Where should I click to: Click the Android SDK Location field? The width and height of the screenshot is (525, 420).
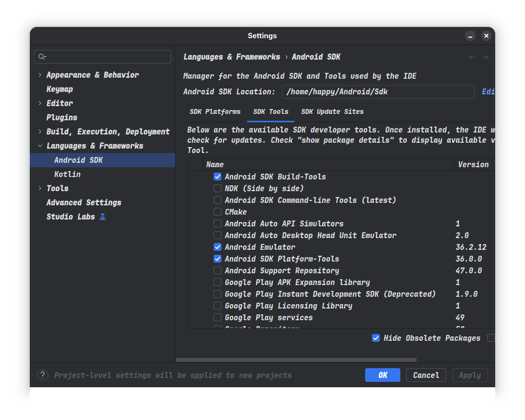tap(378, 92)
